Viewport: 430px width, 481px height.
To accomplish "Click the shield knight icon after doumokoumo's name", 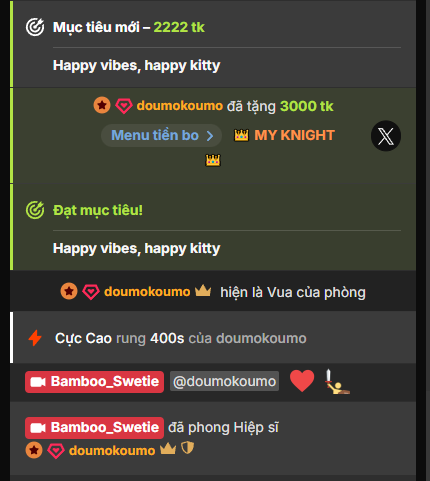I will 187,448.
